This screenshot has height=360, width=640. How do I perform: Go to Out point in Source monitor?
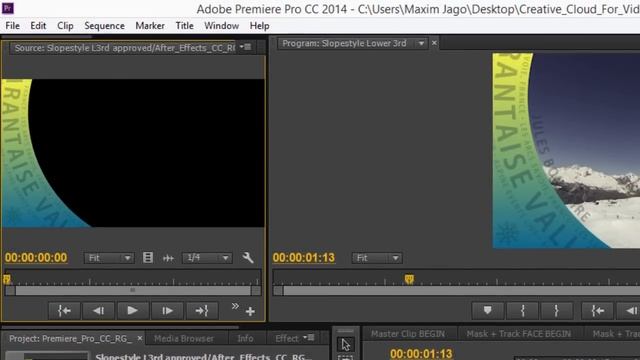[202, 311]
